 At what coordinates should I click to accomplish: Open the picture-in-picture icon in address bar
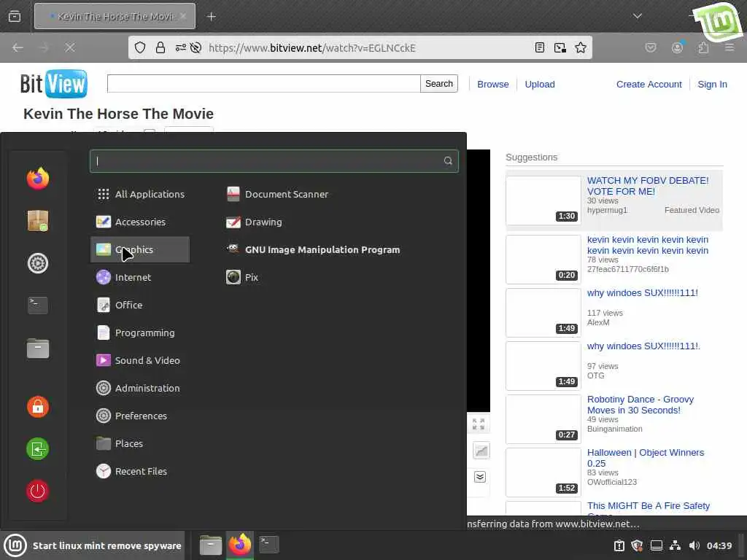[560, 47]
